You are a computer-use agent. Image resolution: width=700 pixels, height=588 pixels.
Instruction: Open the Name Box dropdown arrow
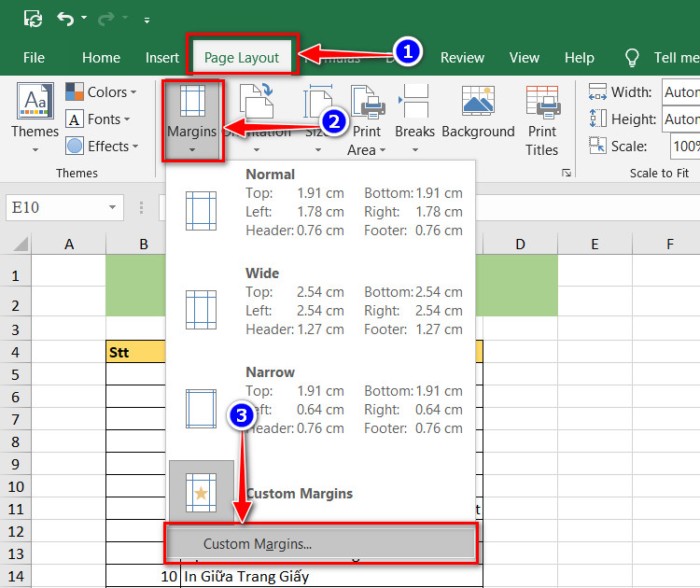(113, 207)
